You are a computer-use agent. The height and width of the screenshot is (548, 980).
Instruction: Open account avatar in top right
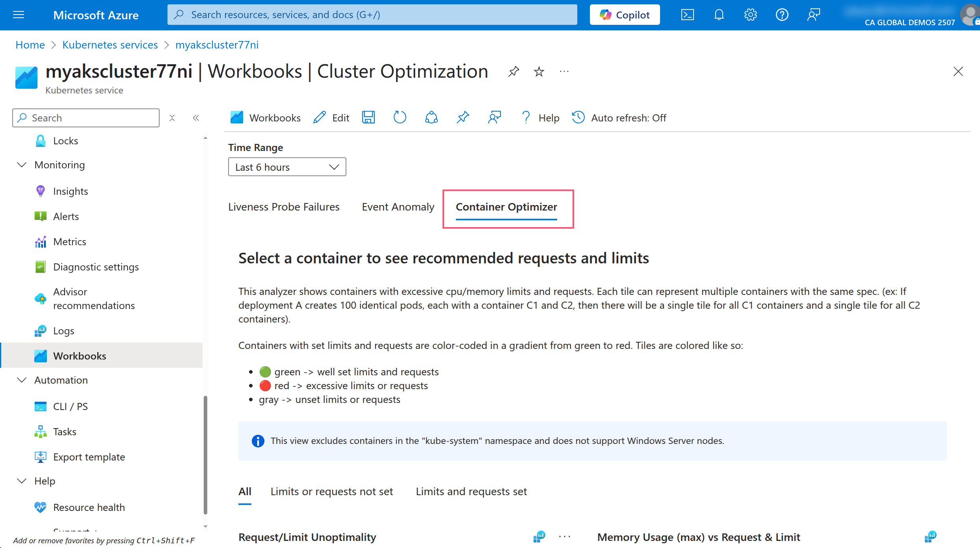970,15
